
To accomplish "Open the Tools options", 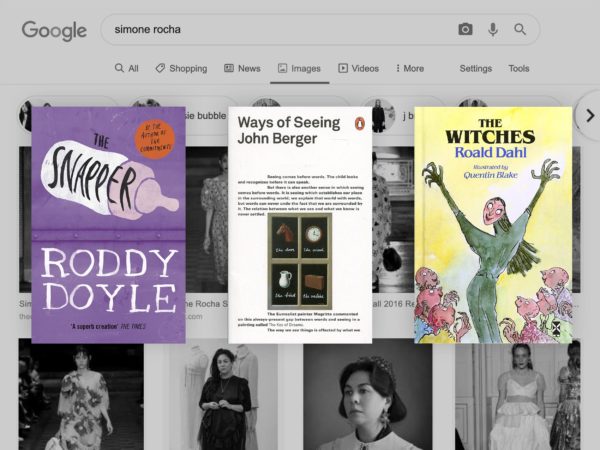I will tap(518, 68).
